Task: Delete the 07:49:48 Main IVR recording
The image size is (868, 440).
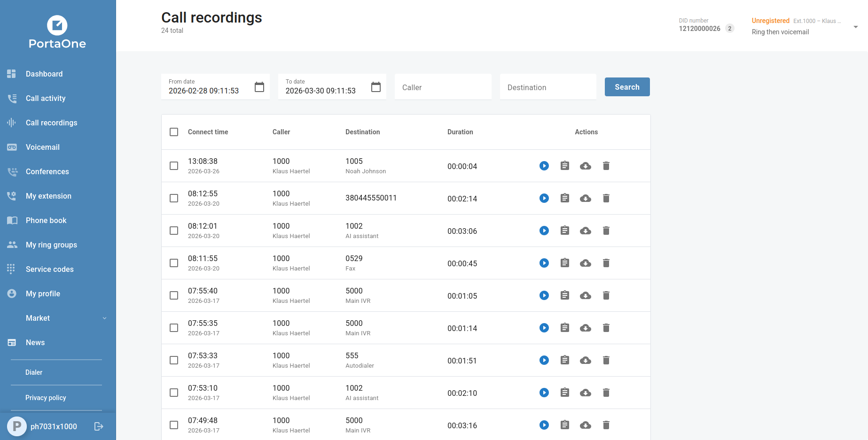Action: (606, 425)
